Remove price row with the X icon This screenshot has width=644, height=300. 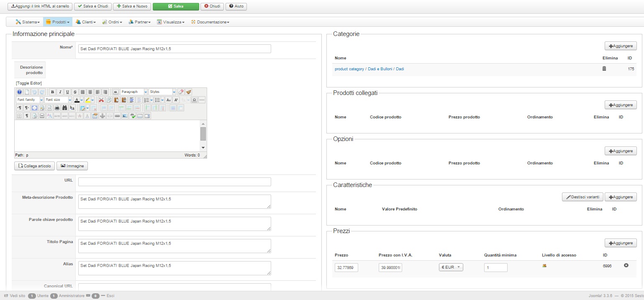pos(626,265)
